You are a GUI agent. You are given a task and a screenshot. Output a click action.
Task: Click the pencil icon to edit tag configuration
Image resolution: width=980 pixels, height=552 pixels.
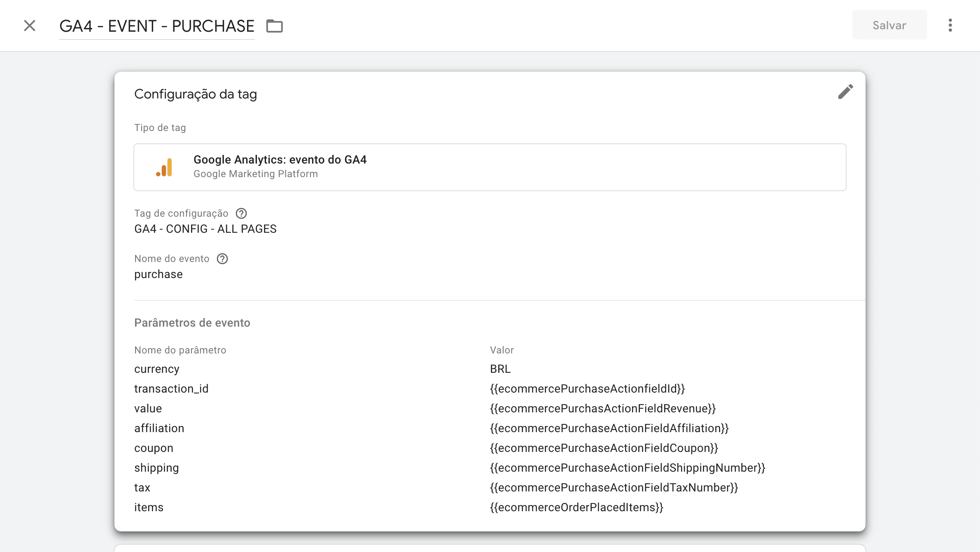pos(845,92)
